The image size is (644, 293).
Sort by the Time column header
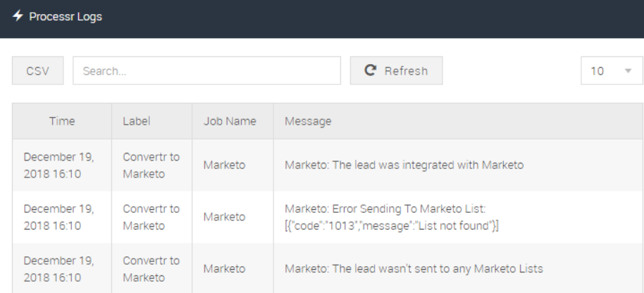click(62, 121)
